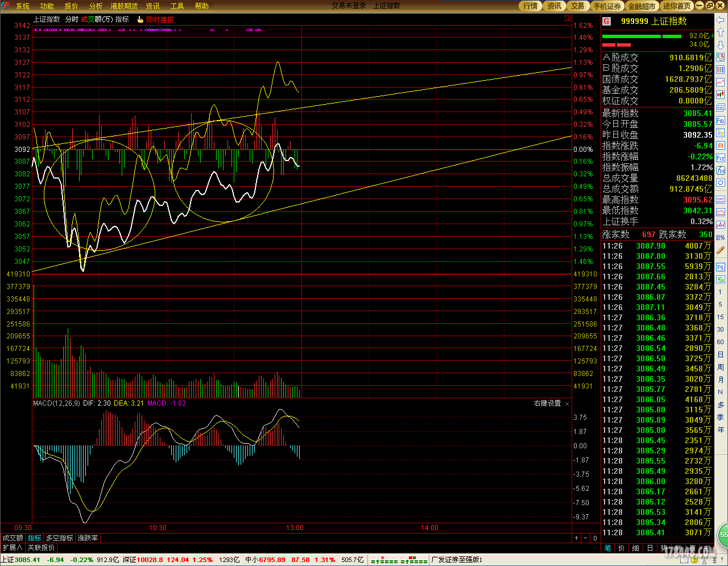Open the colored quote list grid icon
This screenshot has height=566, width=728.
coord(720,69)
